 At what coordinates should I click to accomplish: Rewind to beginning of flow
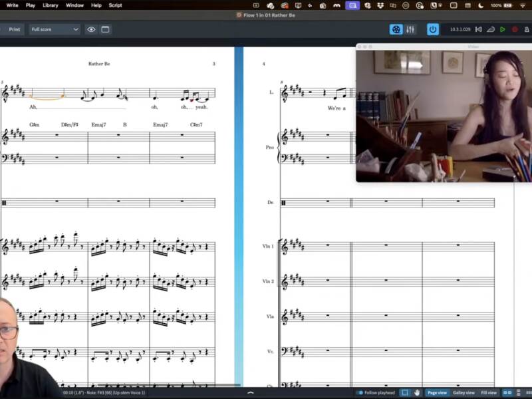478,29
